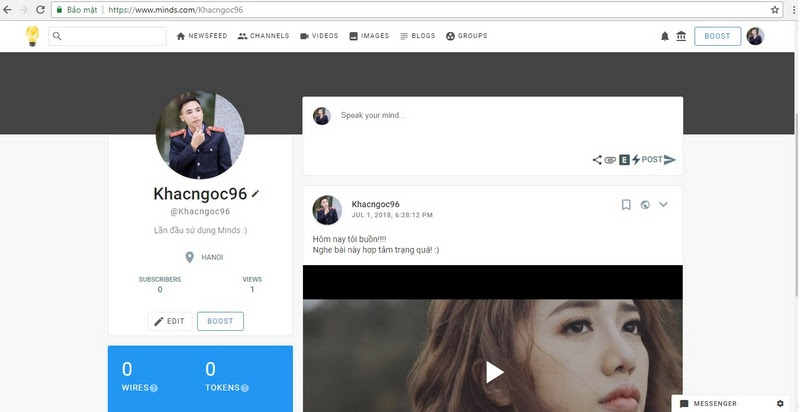Image resolution: width=800 pixels, height=412 pixels.
Task: Bookmark the post
Action: coord(626,204)
